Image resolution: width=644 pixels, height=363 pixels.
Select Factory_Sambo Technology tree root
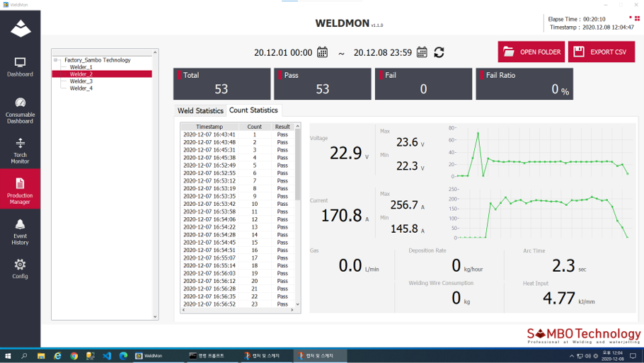point(98,60)
